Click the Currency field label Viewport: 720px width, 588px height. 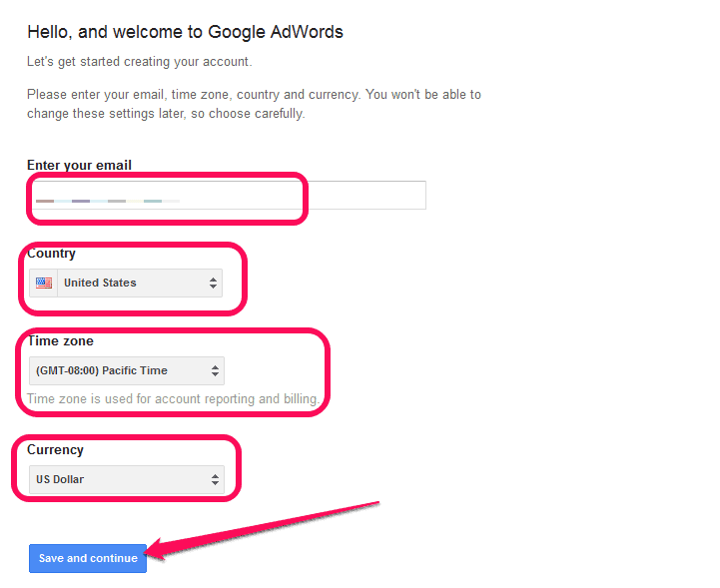point(55,450)
